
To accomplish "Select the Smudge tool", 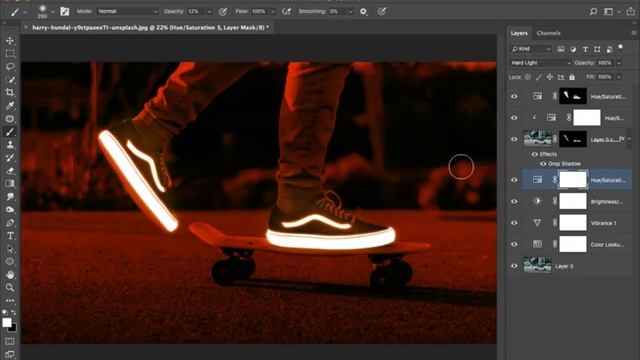I will (10, 197).
